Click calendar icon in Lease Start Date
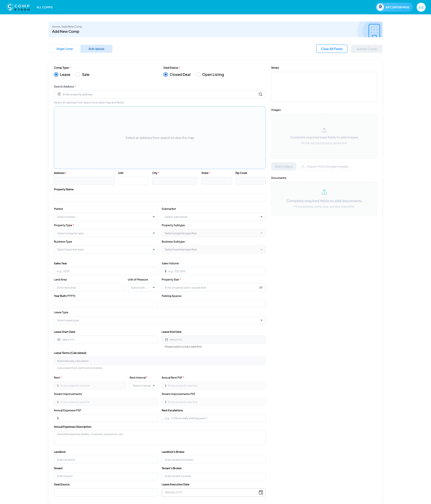 59,340
